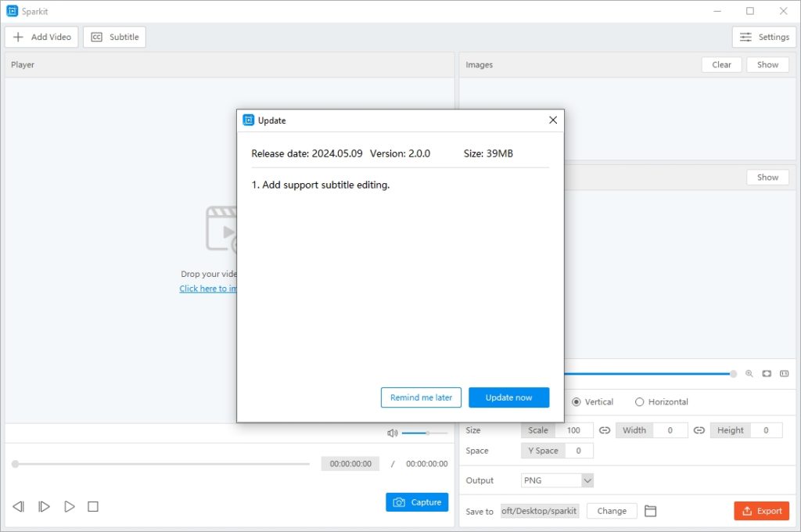Open the Output format PNG dropdown
Image resolution: width=801 pixels, height=532 pixels.
(557, 480)
